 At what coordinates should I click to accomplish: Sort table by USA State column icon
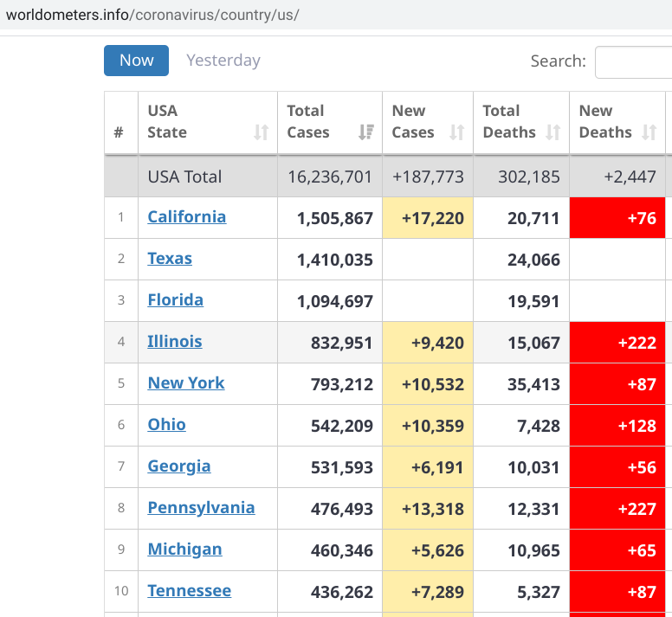261,132
